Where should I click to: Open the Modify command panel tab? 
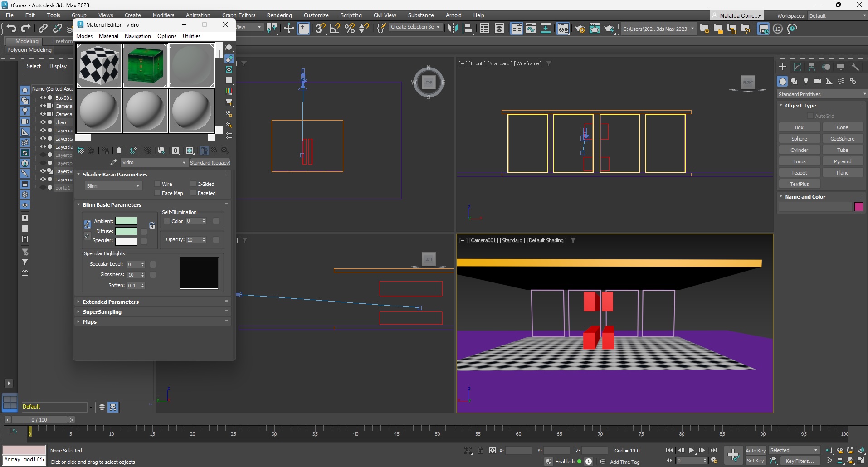[x=797, y=67]
